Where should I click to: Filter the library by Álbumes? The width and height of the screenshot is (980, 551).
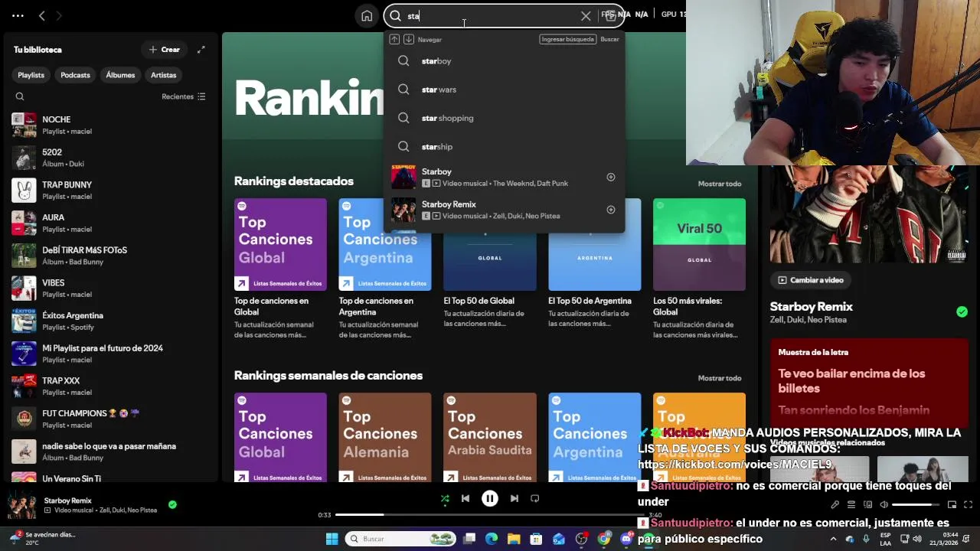pyautogui.click(x=120, y=75)
